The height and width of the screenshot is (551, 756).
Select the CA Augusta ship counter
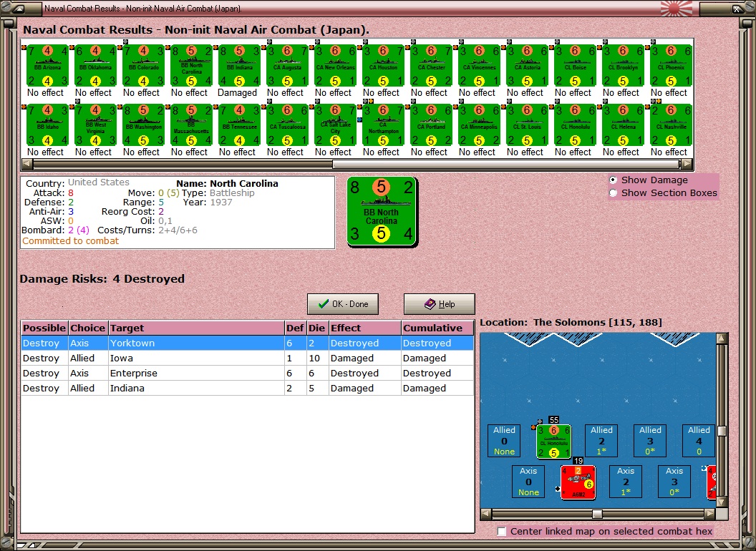(x=287, y=66)
